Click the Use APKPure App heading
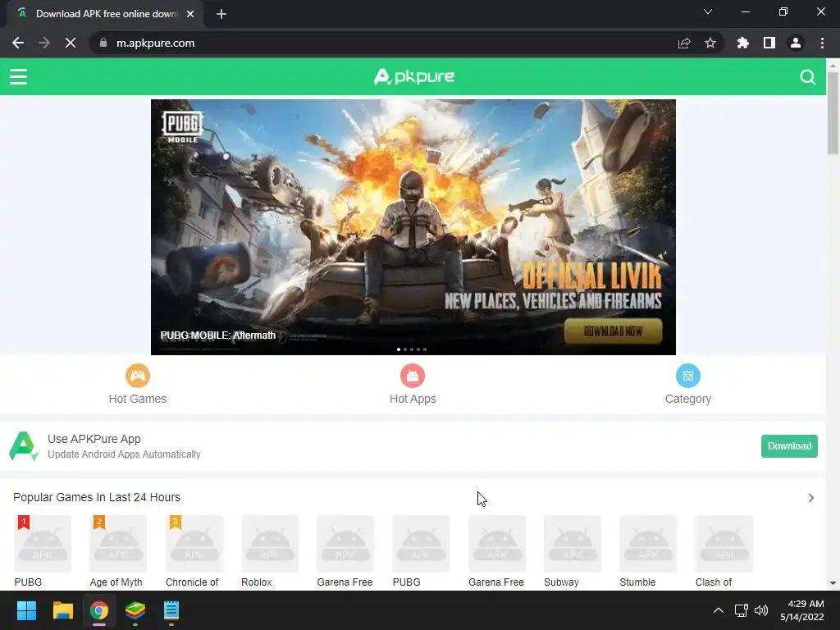840x630 pixels. pyautogui.click(x=94, y=439)
